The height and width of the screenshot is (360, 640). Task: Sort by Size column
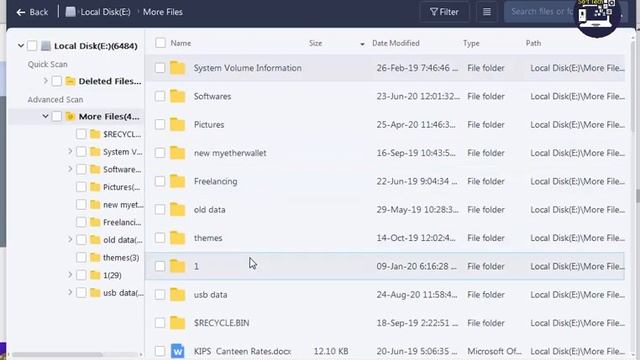pos(316,43)
